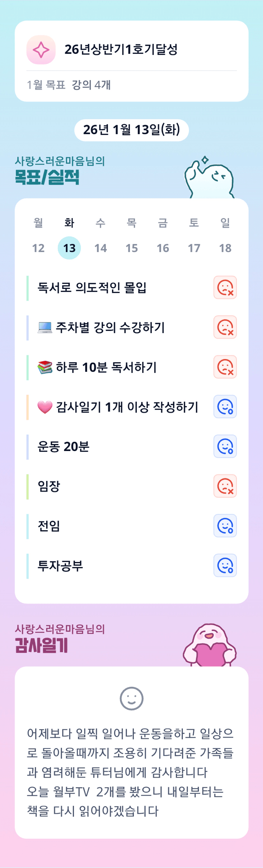Click success face icon for 감사일기 작성하기
263x868 pixels.
click(225, 407)
